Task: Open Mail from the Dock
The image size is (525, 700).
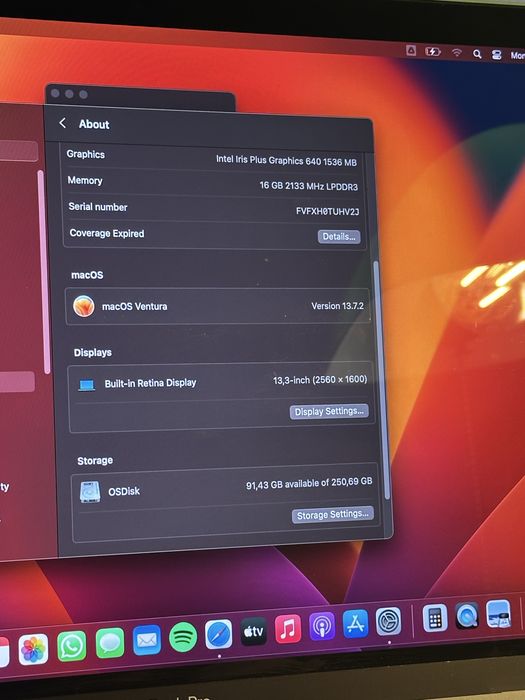Action: tap(147, 640)
